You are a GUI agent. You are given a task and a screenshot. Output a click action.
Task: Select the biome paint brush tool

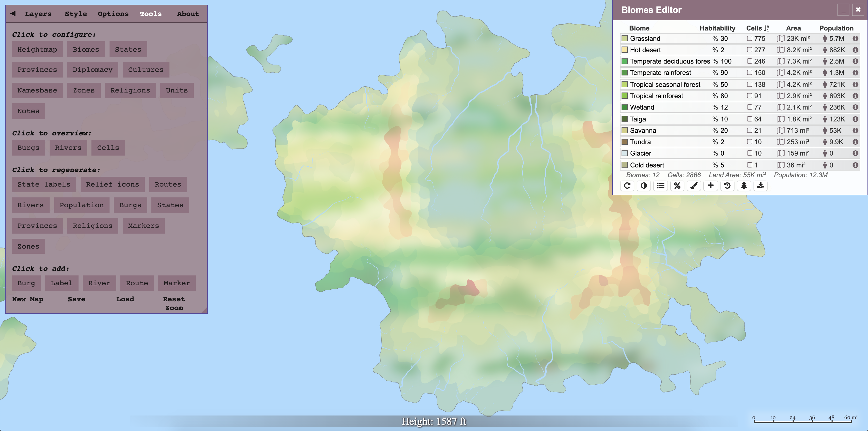693,186
